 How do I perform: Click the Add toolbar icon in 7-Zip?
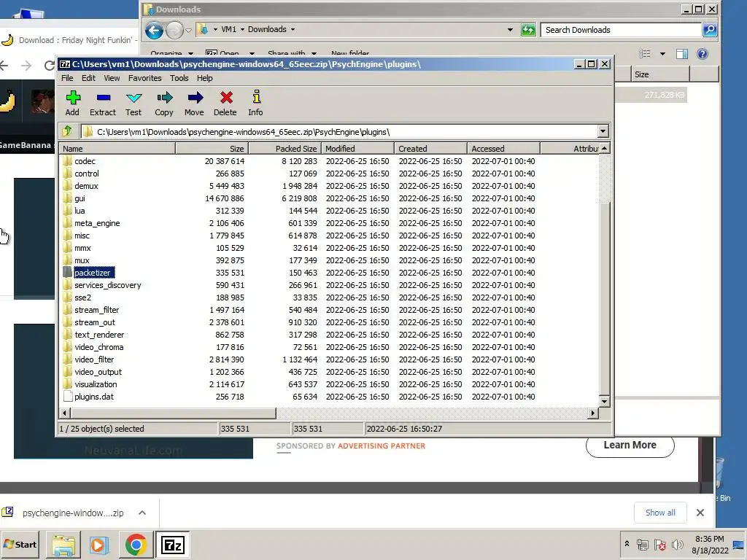pos(72,103)
